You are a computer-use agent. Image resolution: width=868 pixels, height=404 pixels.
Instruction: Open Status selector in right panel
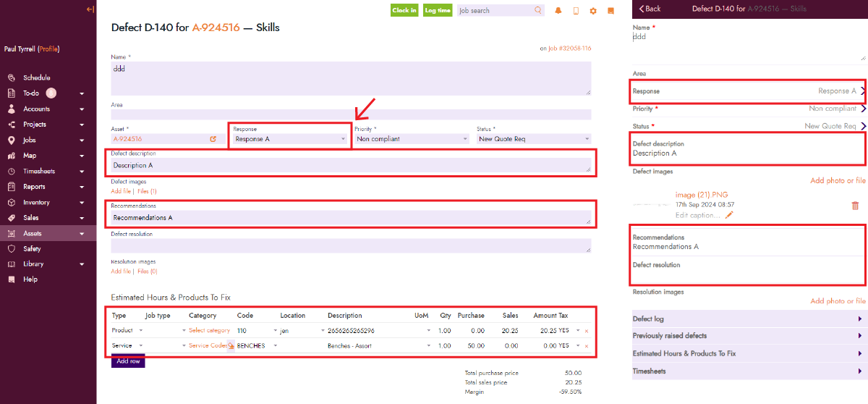click(748, 126)
